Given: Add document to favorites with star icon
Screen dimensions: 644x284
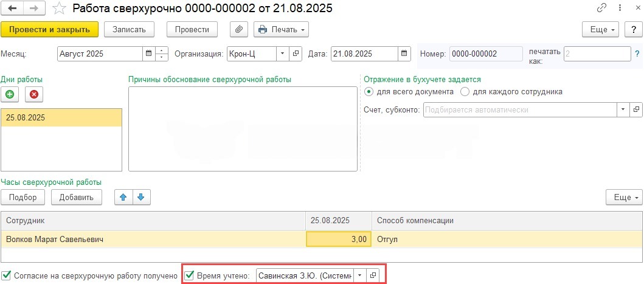Looking at the screenshot, I should click(58, 9).
